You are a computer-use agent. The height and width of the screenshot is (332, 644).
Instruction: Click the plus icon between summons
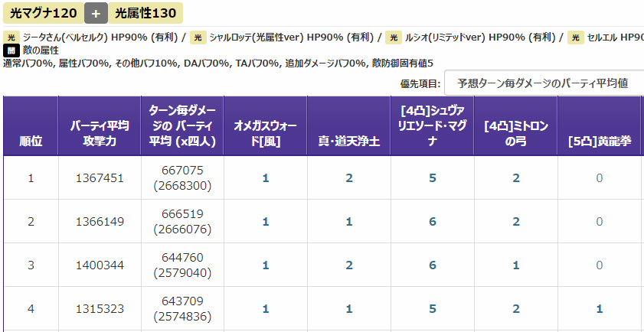point(96,13)
